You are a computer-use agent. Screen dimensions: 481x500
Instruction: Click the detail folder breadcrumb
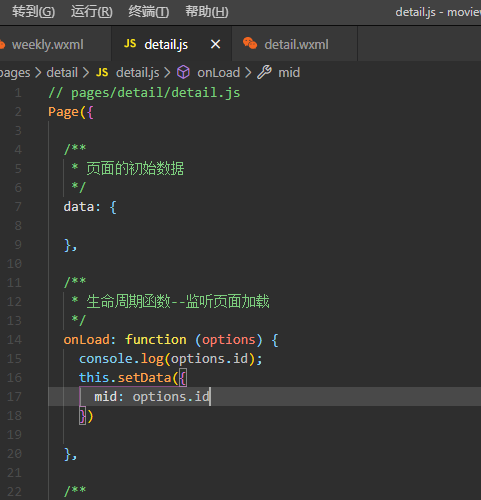[62, 73]
